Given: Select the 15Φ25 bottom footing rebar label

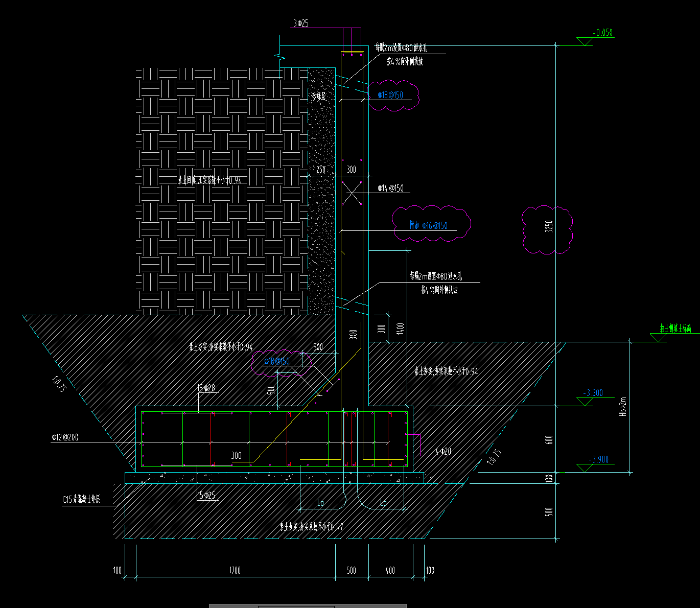Looking at the screenshot, I should coord(206,495).
